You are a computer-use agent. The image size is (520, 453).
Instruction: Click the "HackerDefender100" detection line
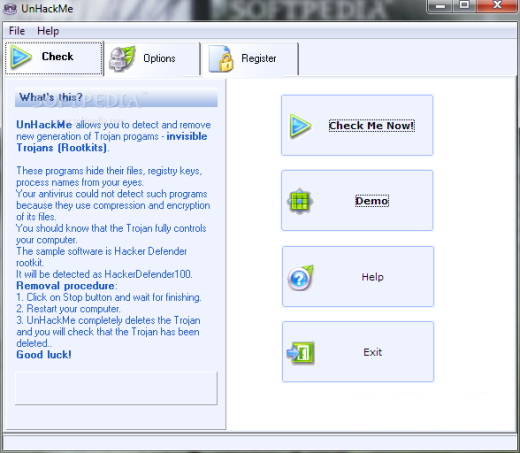click(x=104, y=274)
